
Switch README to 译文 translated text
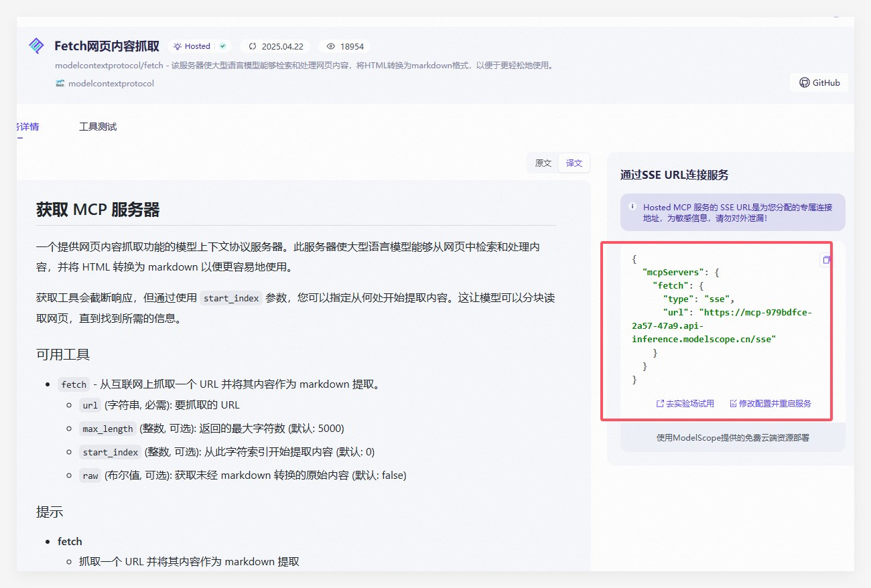coord(574,163)
